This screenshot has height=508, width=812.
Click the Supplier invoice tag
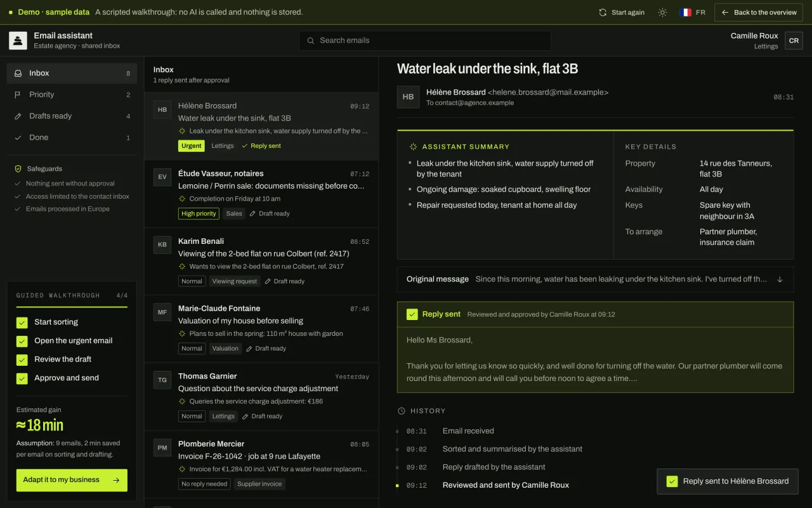(259, 484)
